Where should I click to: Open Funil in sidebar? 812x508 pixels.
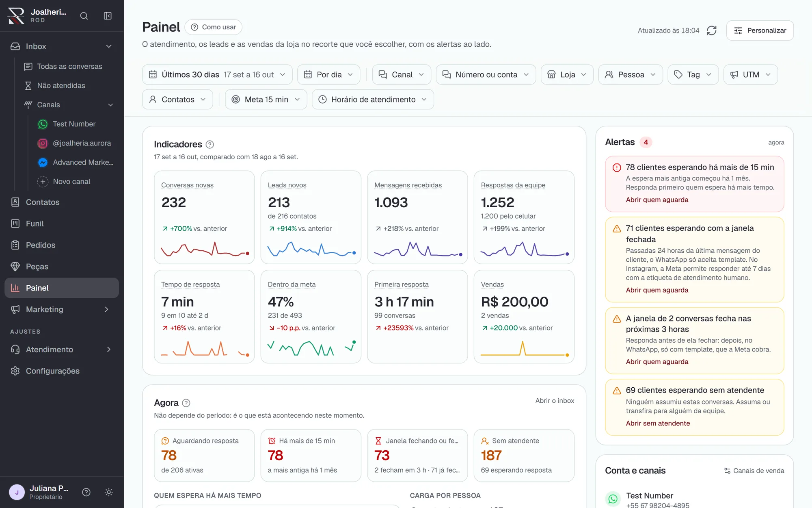pos(62,224)
